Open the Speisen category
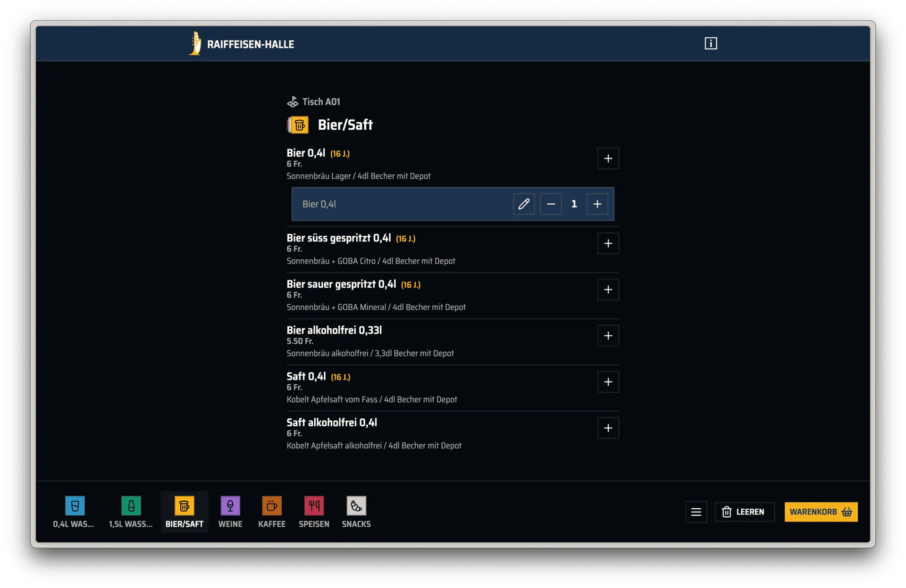This screenshot has width=906, height=588. 314,512
